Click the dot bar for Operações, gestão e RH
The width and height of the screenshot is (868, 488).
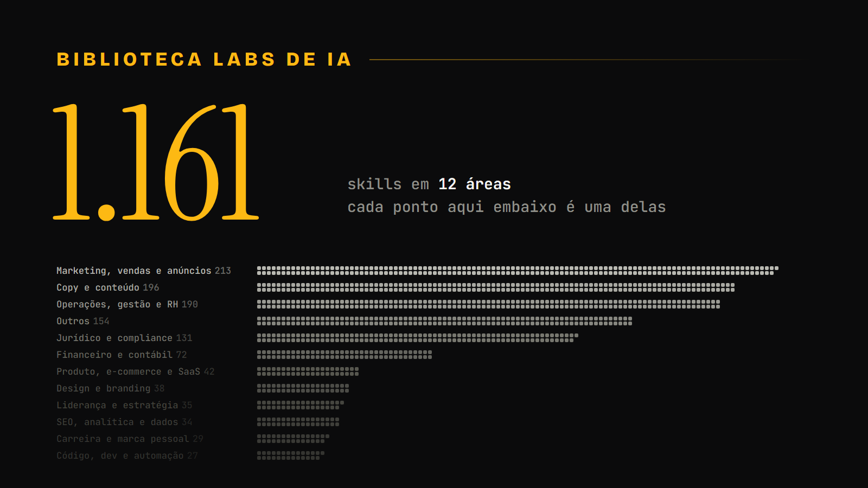(488, 304)
